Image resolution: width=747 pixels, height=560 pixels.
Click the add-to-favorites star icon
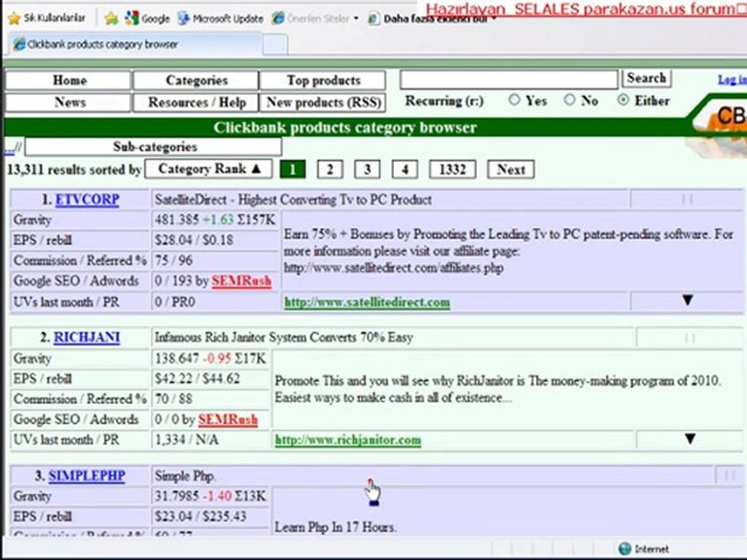click(111, 19)
